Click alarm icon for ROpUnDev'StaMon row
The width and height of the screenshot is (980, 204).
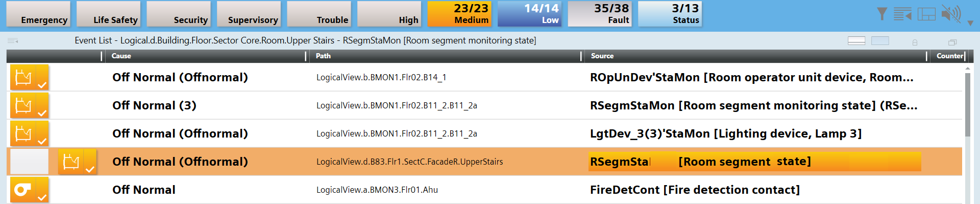pyautogui.click(x=30, y=77)
